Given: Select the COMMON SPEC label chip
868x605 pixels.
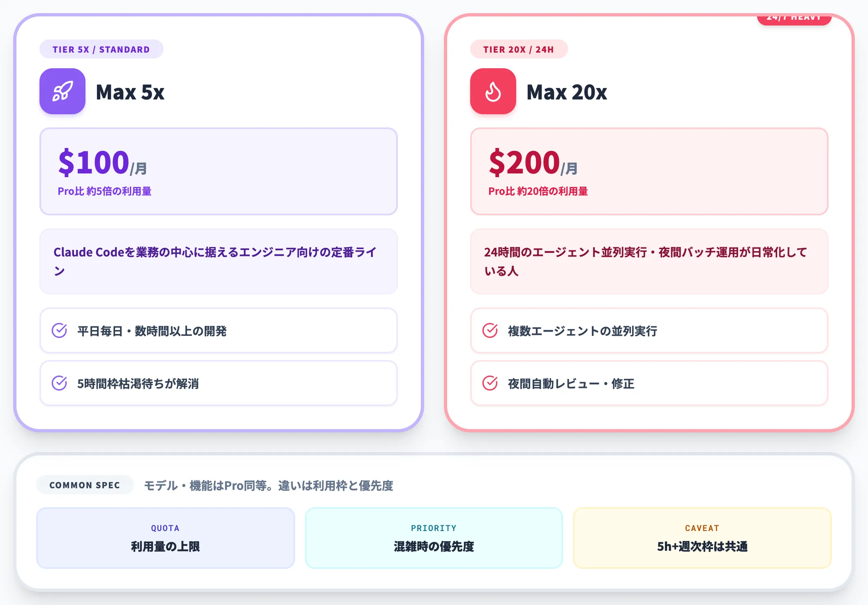Looking at the screenshot, I should tap(85, 485).
